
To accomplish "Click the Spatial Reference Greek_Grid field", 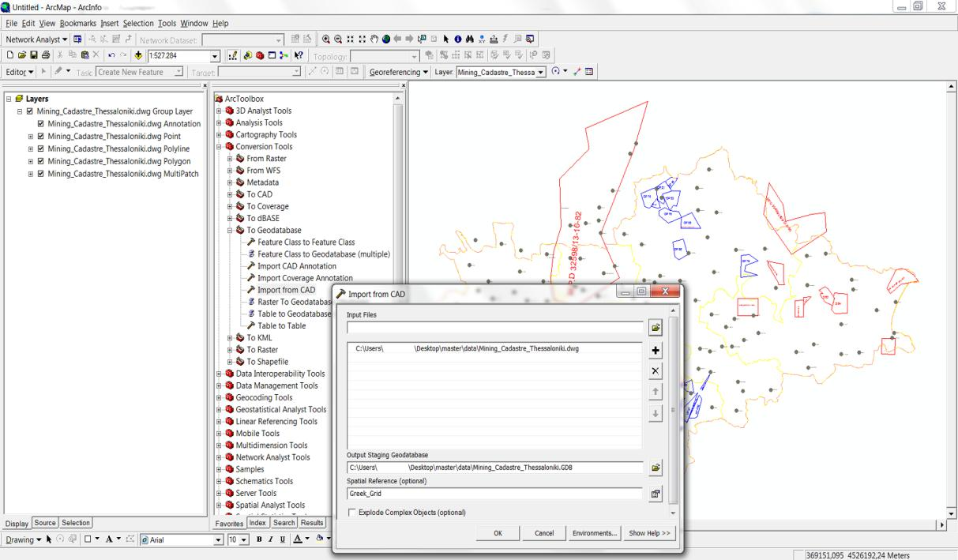I will (x=495, y=494).
